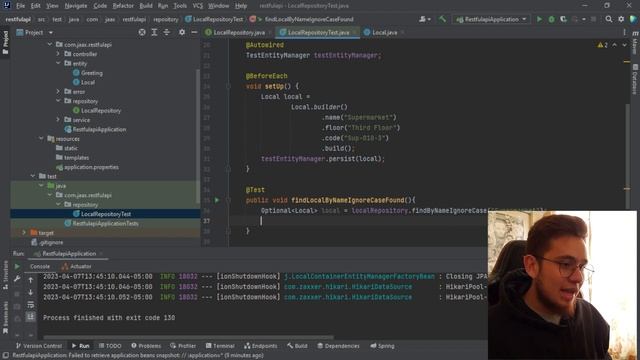Image resolution: width=640 pixels, height=360 pixels.
Task: Select Console tab in Run panel
Action: [x=40, y=267]
